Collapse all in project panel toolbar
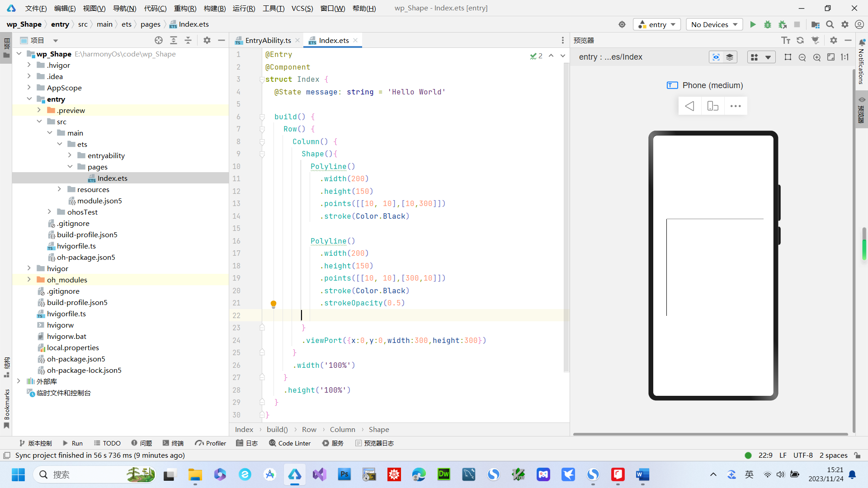Image resolution: width=868 pixels, height=488 pixels. (x=188, y=40)
